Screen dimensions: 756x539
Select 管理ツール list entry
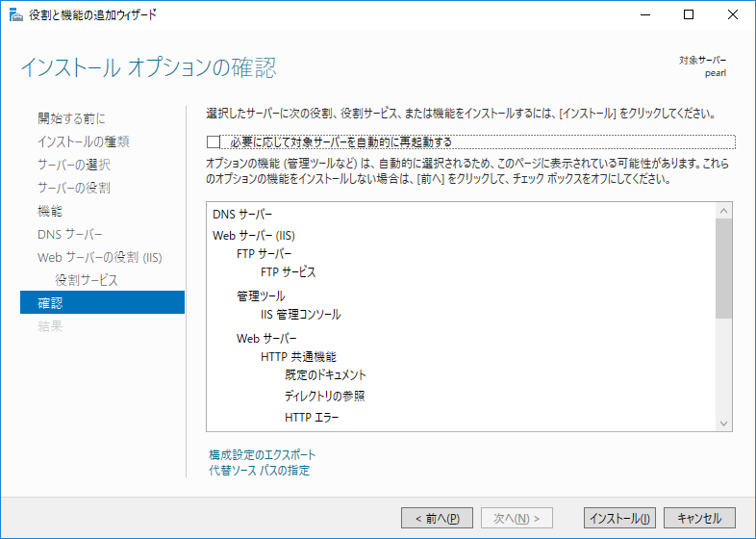click(261, 296)
